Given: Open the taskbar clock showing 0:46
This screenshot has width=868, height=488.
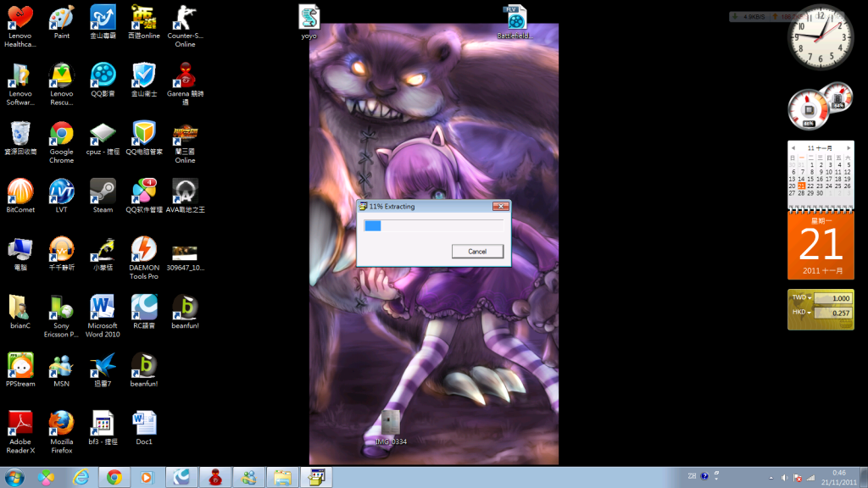Looking at the screenshot, I should (839, 478).
